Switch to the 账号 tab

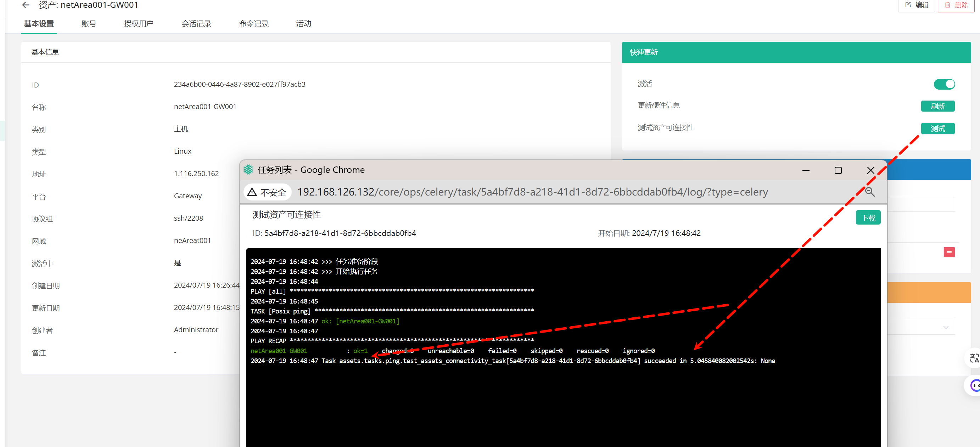tap(89, 24)
